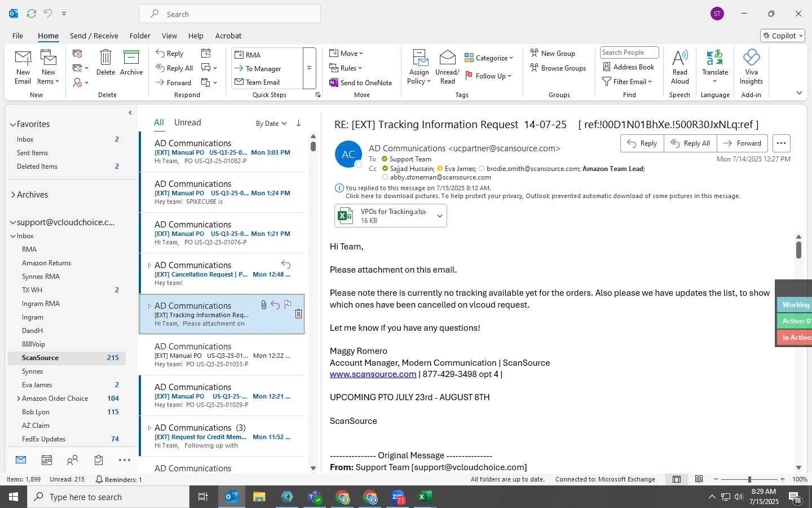
Task: Collapse the ribbon
Action: (799, 93)
